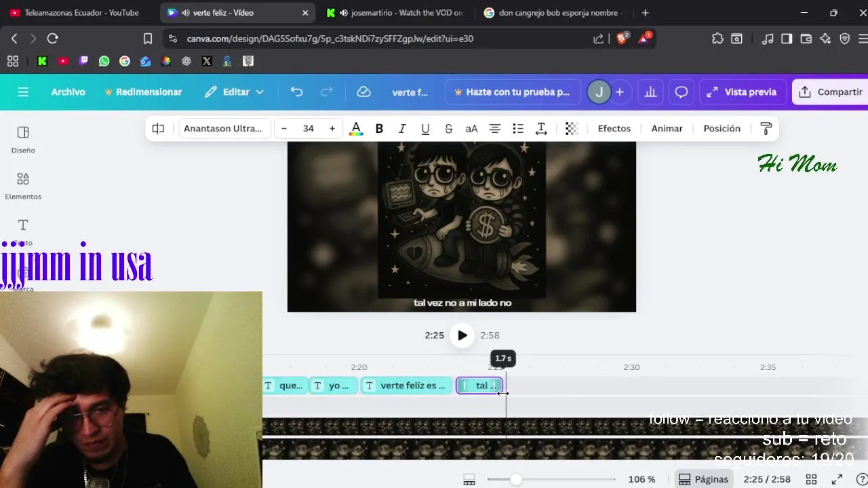Click the Vista previa button

pos(743,92)
